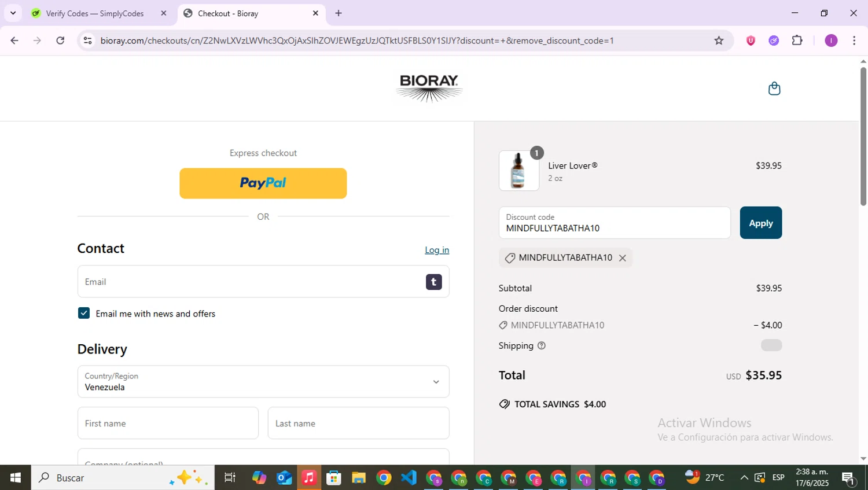Close the Checkout - Bioray tab
The image size is (868, 490).
pos(315,13)
